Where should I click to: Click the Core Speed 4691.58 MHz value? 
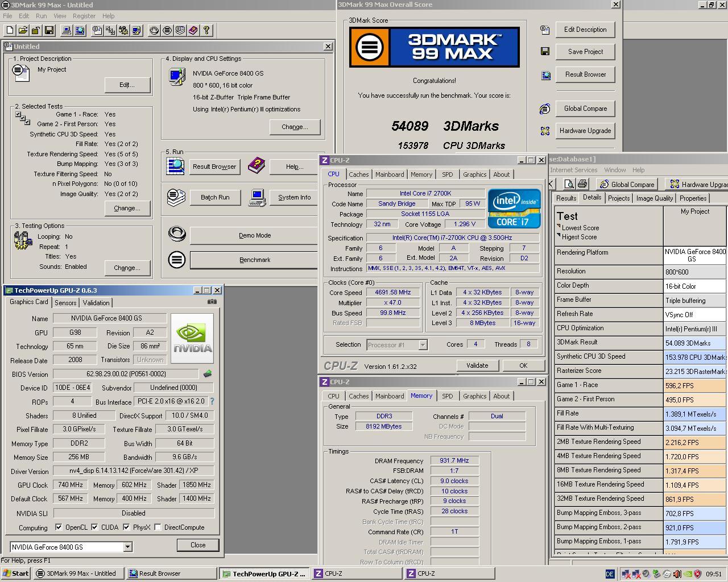pos(394,292)
